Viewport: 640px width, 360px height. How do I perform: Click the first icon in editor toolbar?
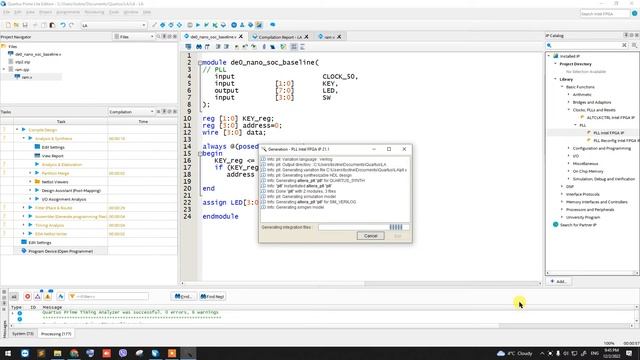tap(188, 47)
